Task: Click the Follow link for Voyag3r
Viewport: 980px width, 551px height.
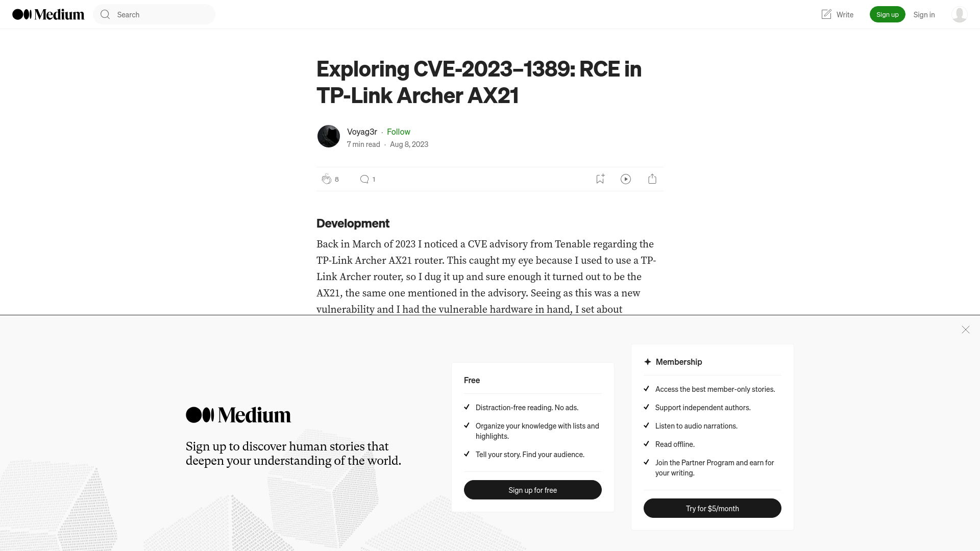Action: pyautogui.click(x=399, y=131)
